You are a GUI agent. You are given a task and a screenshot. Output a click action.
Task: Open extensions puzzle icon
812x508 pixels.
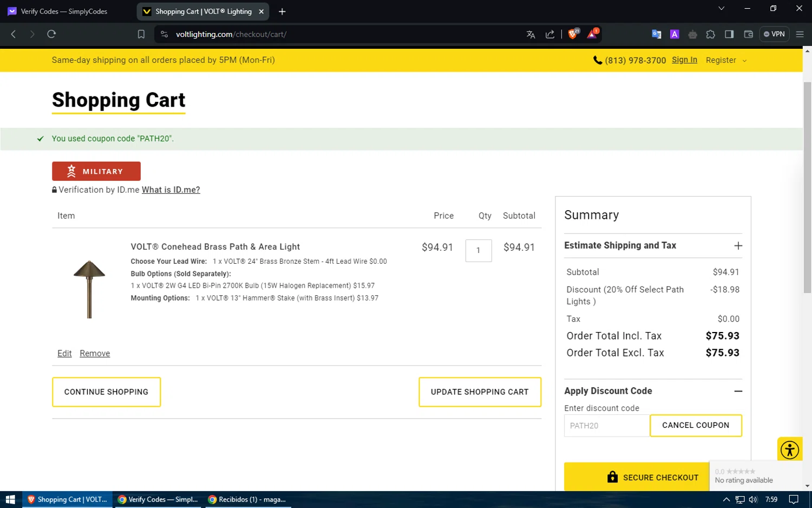pos(711,34)
